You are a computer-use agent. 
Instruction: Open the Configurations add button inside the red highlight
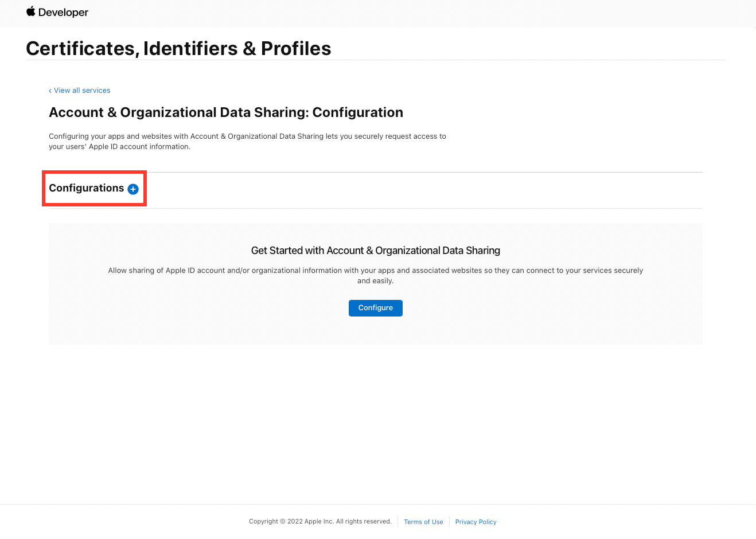point(133,188)
